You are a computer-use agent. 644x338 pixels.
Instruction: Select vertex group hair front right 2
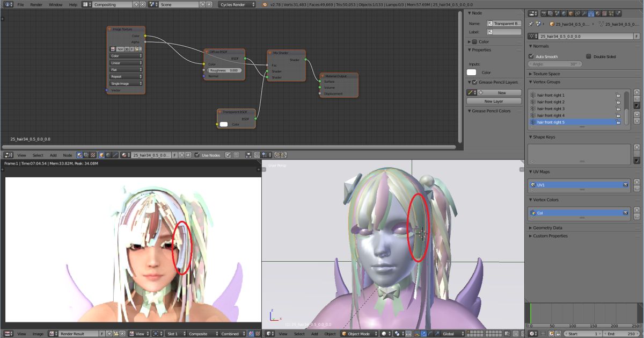click(572, 102)
